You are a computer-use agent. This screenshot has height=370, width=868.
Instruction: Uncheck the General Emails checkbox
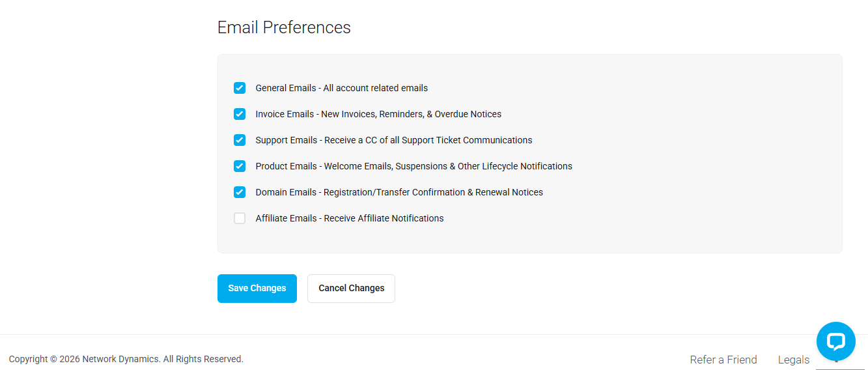pyautogui.click(x=240, y=88)
